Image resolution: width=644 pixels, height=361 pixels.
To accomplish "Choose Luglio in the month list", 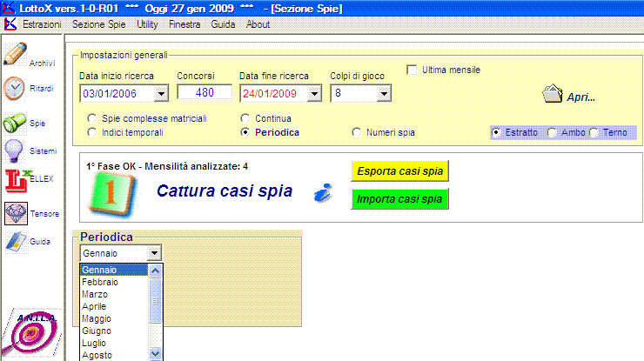I will [114, 343].
